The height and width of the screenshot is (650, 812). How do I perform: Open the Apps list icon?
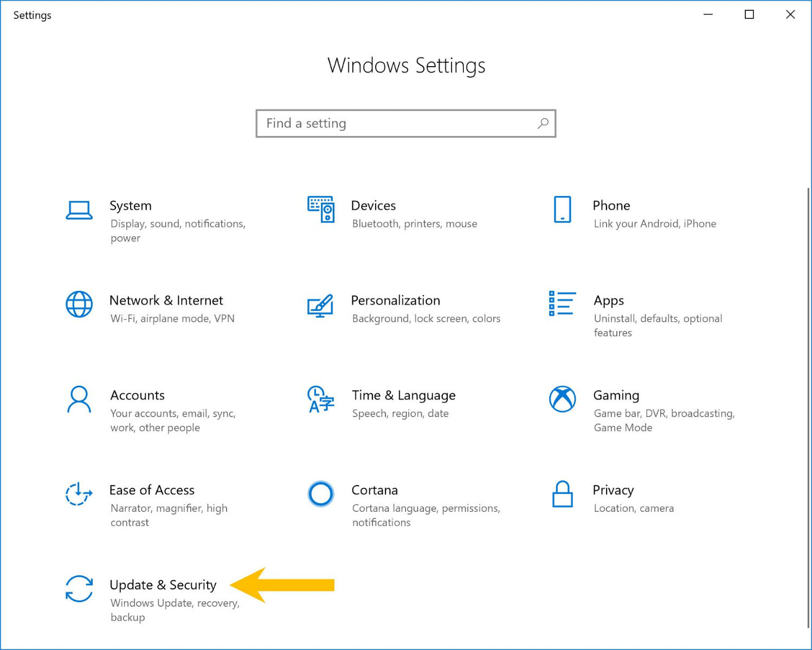pyautogui.click(x=562, y=303)
